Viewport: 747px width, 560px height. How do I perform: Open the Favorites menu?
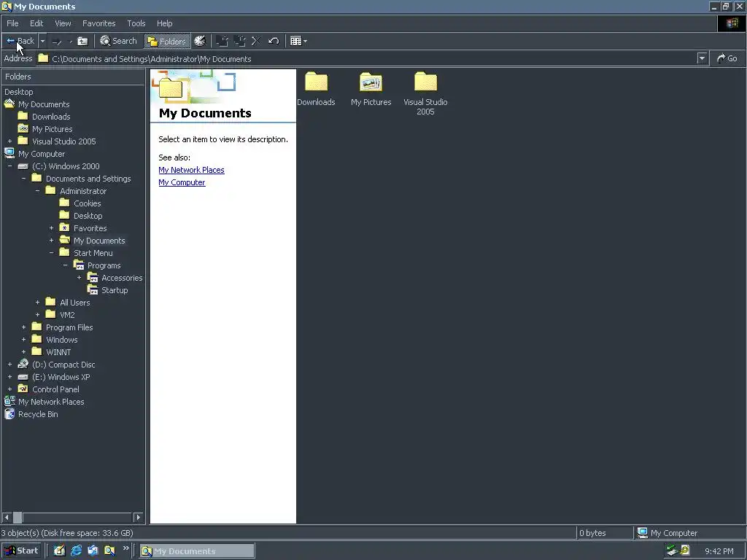(x=98, y=23)
